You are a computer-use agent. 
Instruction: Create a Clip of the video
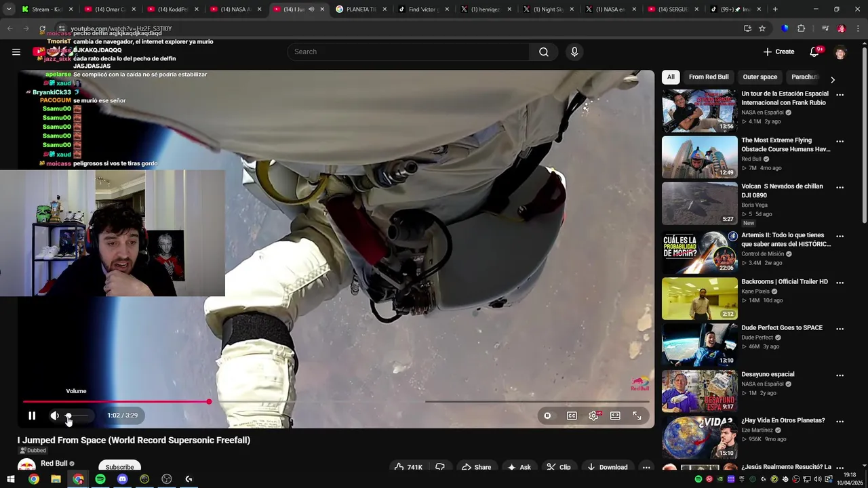point(559,467)
